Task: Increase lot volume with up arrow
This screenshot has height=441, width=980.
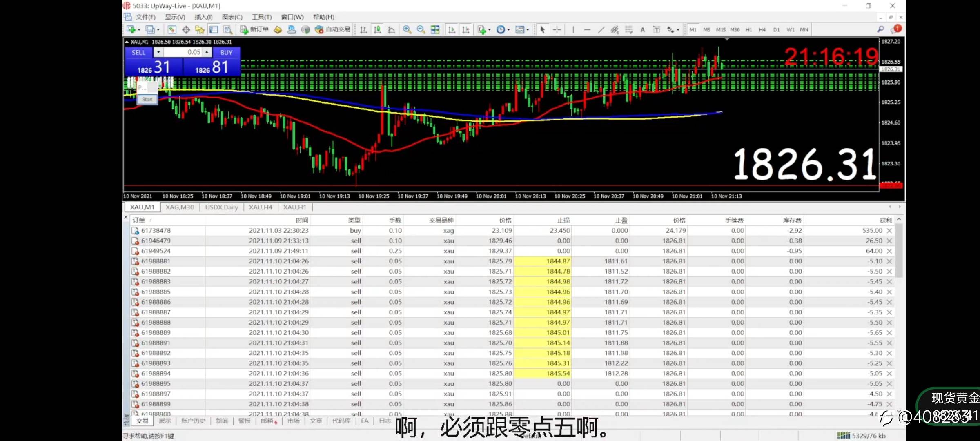Action: (207, 52)
